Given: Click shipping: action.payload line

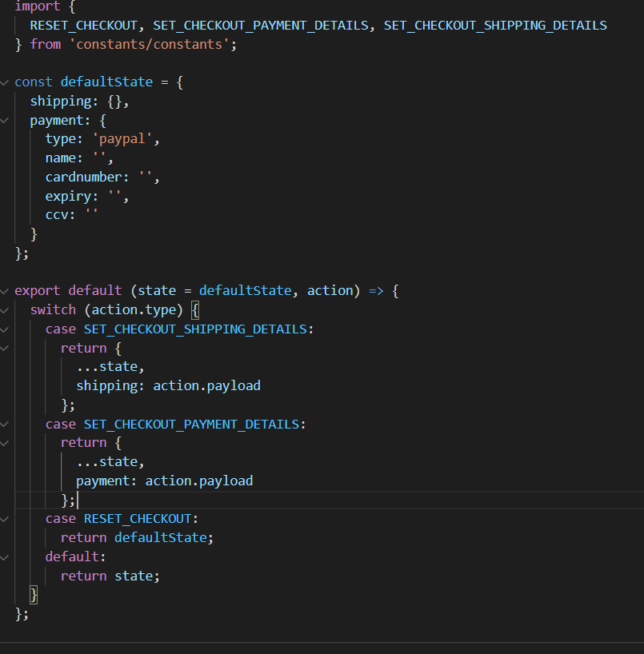Looking at the screenshot, I should click(x=168, y=386).
